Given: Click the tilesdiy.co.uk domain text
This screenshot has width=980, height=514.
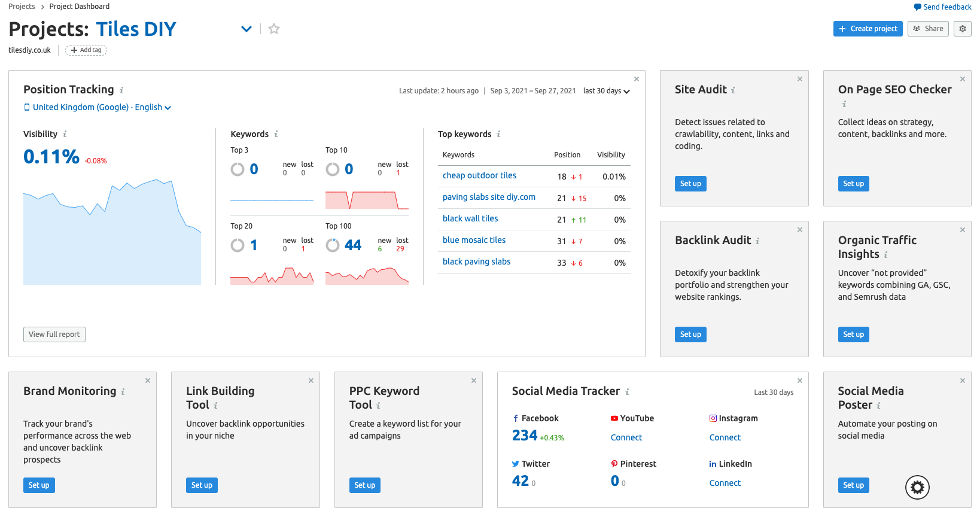Looking at the screenshot, I should (x=29, y=50).
